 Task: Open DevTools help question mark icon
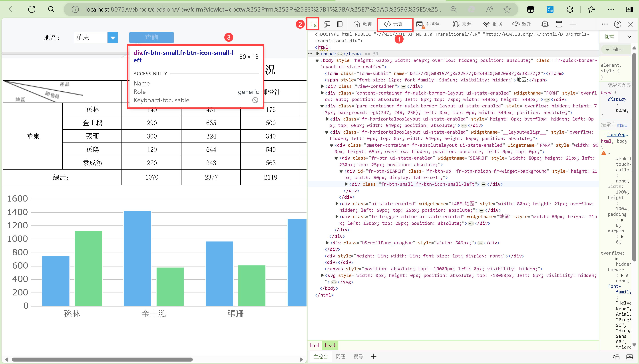point(617,24)
